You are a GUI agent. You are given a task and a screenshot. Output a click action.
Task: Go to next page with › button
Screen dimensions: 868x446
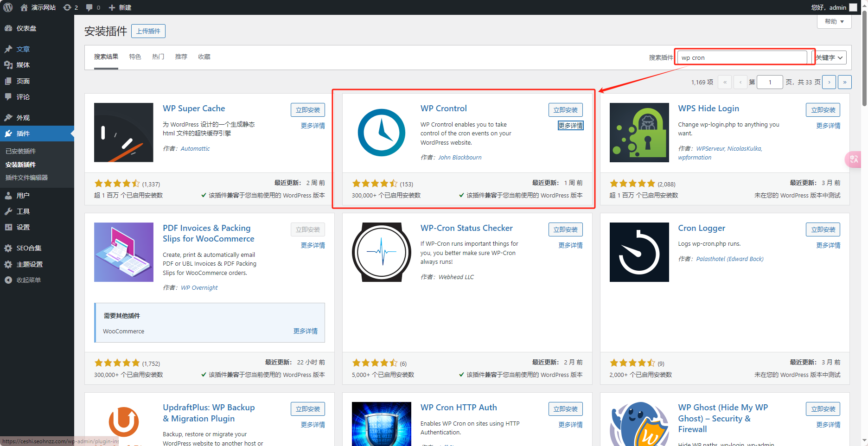click(x=829, y=82)
